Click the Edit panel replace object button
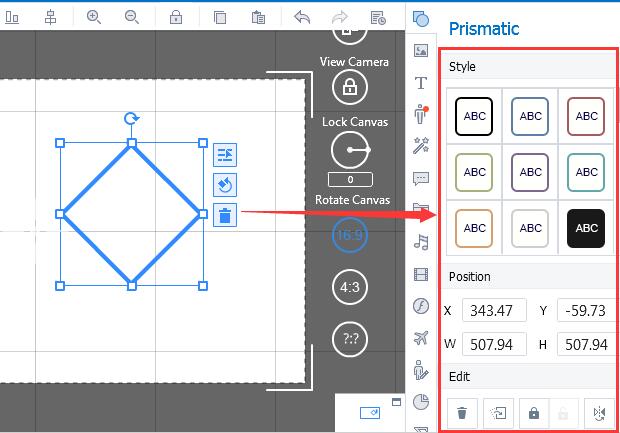 click(498, 413)
